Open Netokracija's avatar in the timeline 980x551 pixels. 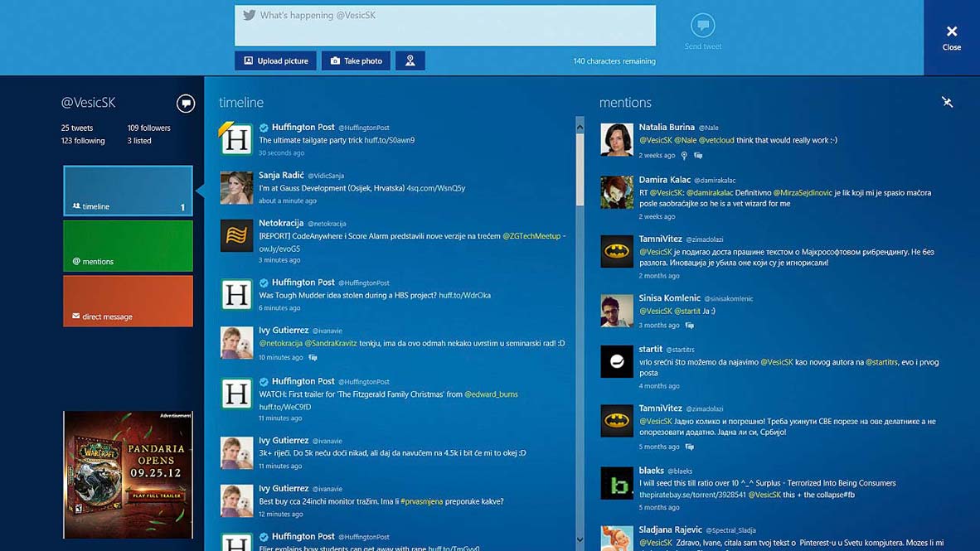point(236,235)
